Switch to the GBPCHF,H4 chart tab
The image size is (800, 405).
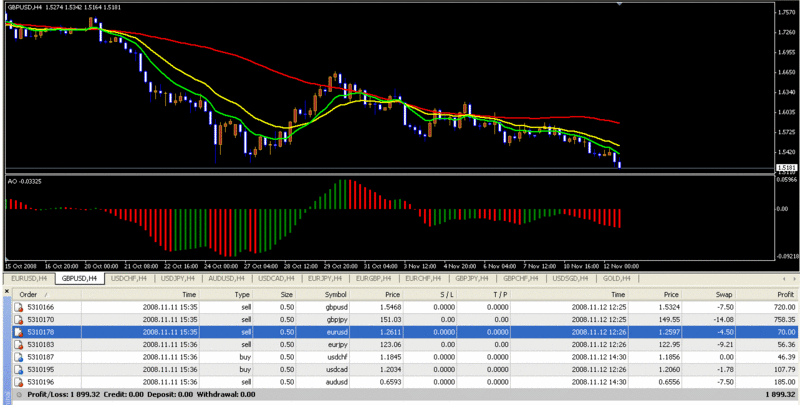521,279
